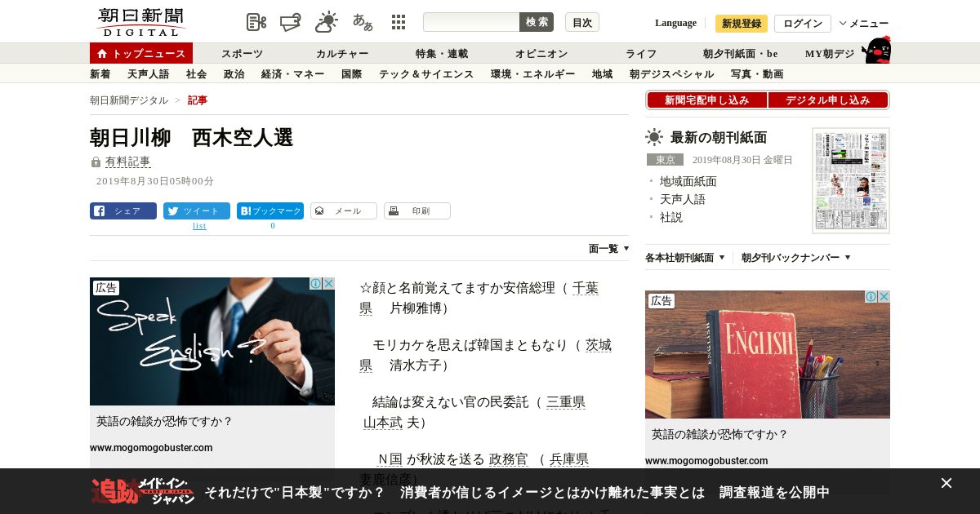Click デジタル申し込み button

pyautogui.click(x=828, y=100)
